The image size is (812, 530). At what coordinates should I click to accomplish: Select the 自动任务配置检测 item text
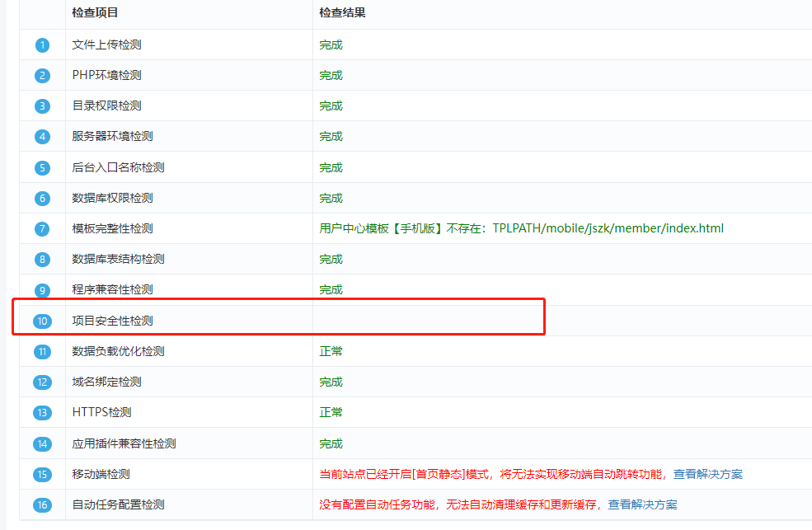click(x=118, y=504)
